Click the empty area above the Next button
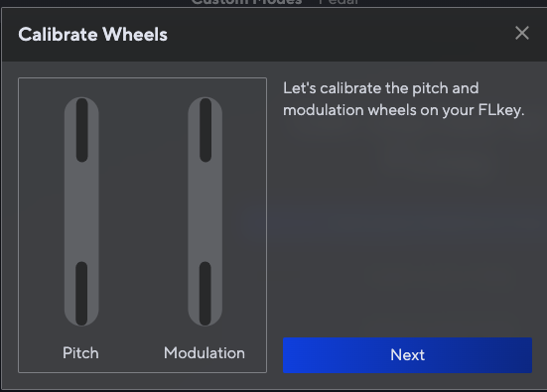547x392 pixels. (407, 228)
